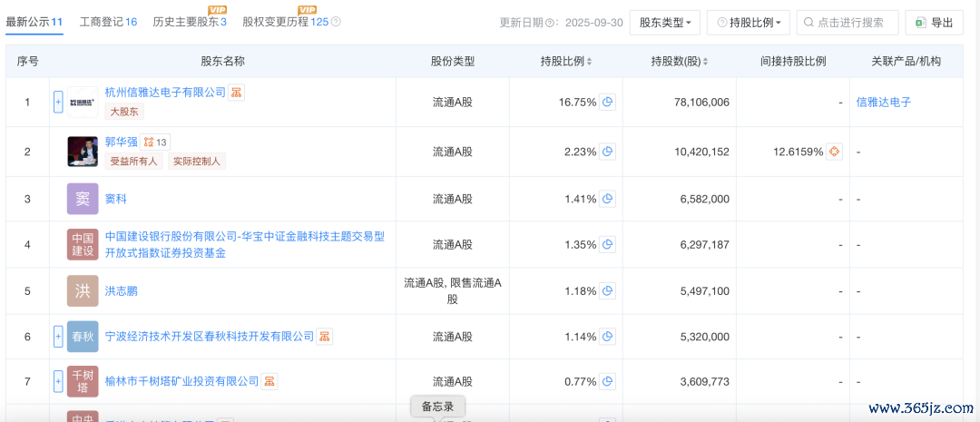Switch to 股权变更历程 125 tab
This screenshot has height=422, width=980.
pyautogui.click(x=286, y=22)
